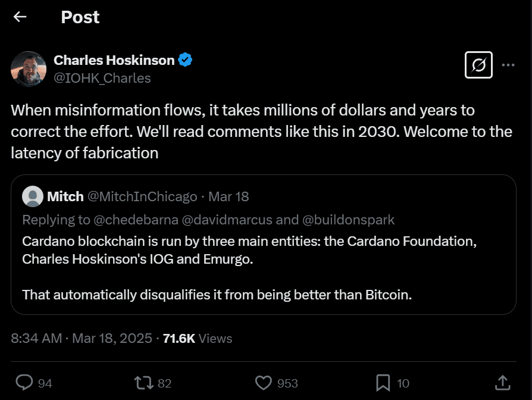Screen dimensions: 532x400
Task: Open Mitch's profile avatar
Action: click(x=34, y=196)
